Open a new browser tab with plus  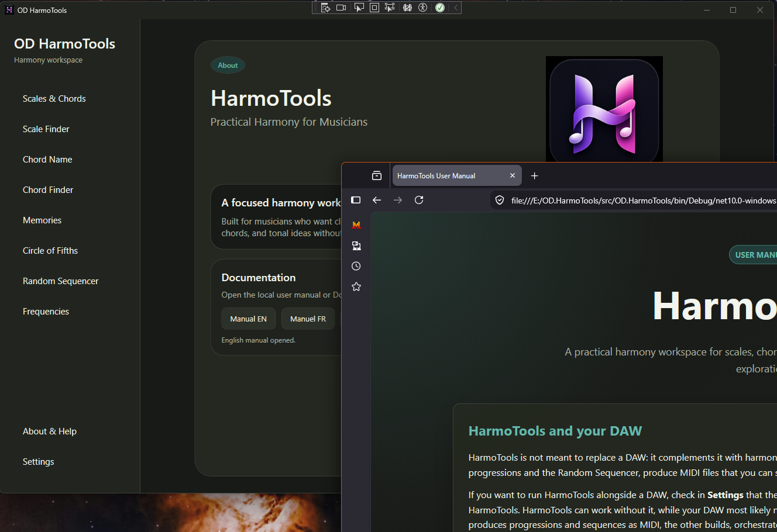pos(534,175)
